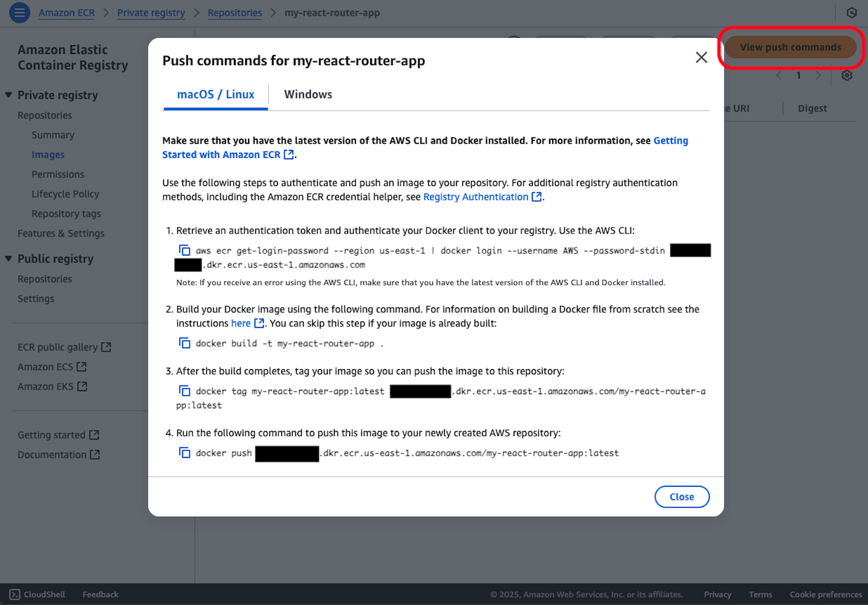Screen dimensions: 868x605
Task: Click the top-right settings icon
Action: [x=852, y=12]
